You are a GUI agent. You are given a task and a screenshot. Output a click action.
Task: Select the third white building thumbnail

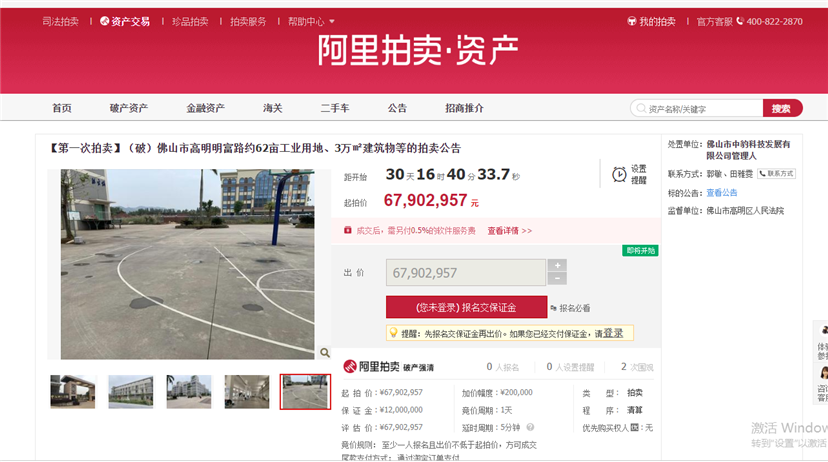click(x=189, y=392)
